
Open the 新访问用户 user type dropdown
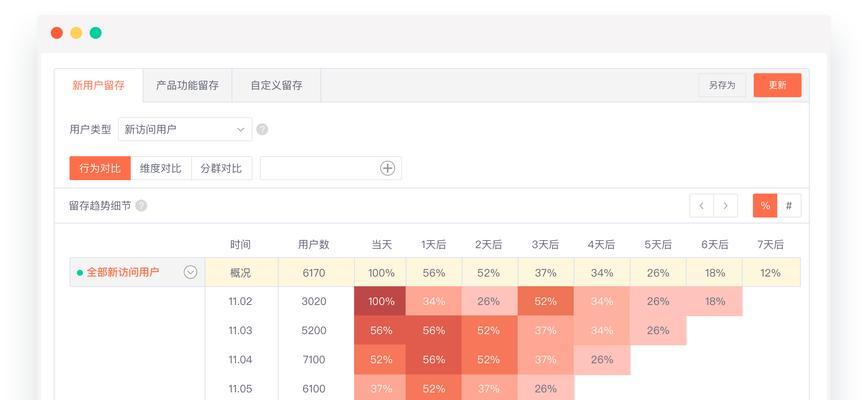(185, 129)
